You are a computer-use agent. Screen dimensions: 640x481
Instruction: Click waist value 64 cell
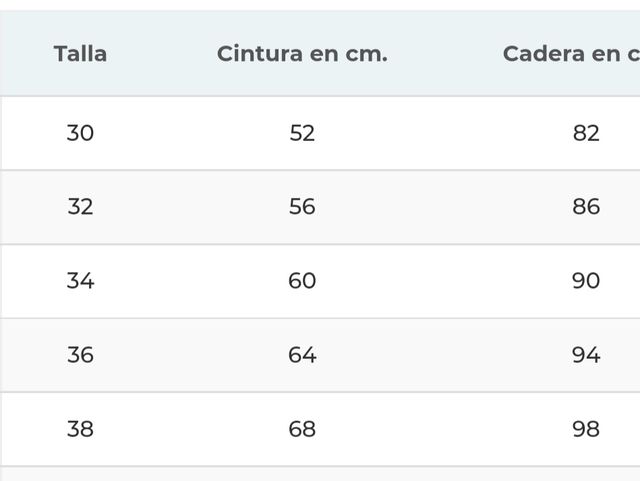coord(302,355)
